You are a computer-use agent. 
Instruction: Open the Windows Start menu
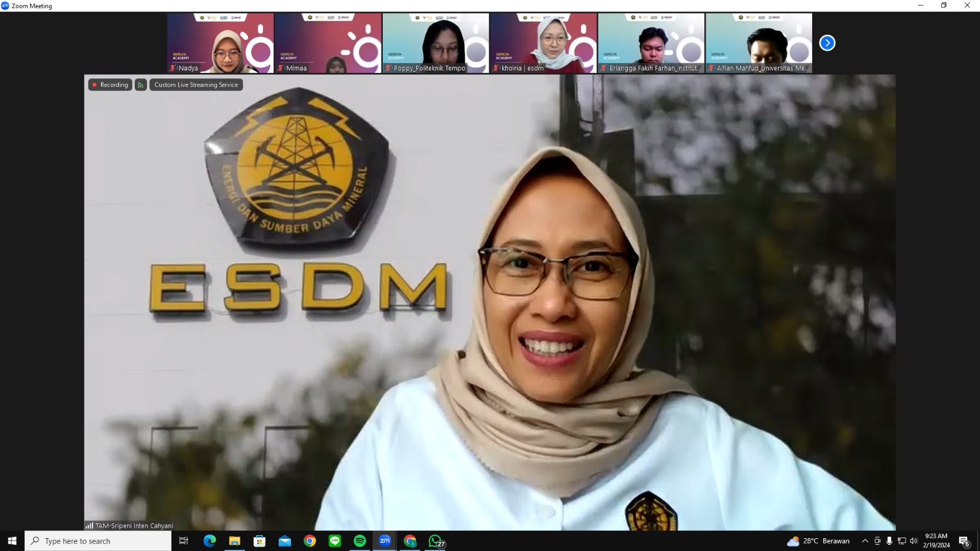coord(12,541)
